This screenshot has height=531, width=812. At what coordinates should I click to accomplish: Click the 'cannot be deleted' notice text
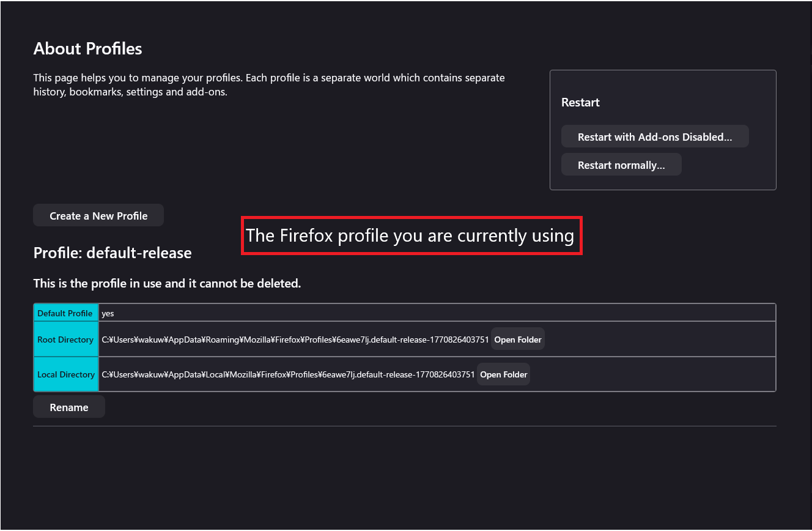click(x=167, y=283)
